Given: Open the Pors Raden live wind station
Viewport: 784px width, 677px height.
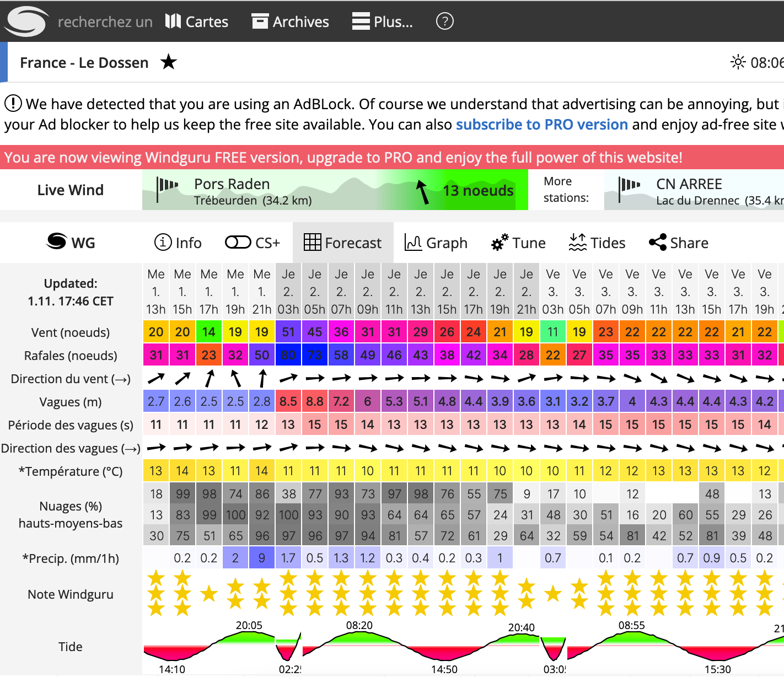Looking at the screenshot, I should click(x=335, y=190).
